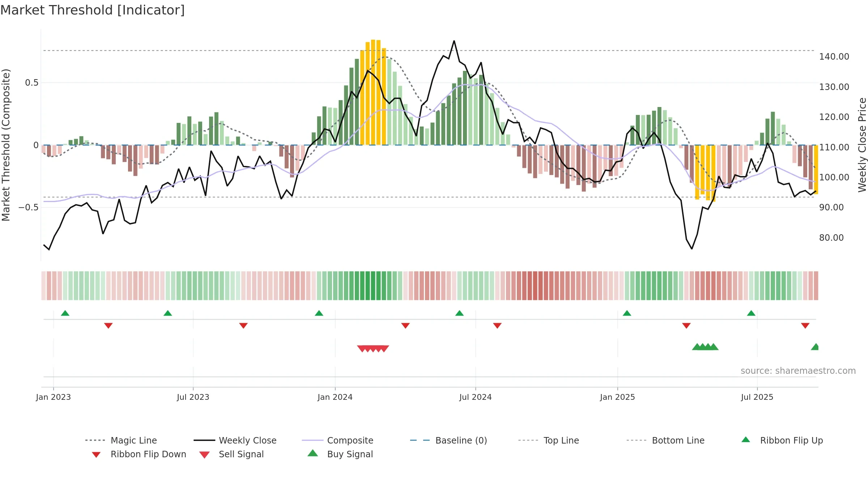Click the 0.5 composite axis tick
868x488 pixels.
[31, 83]
